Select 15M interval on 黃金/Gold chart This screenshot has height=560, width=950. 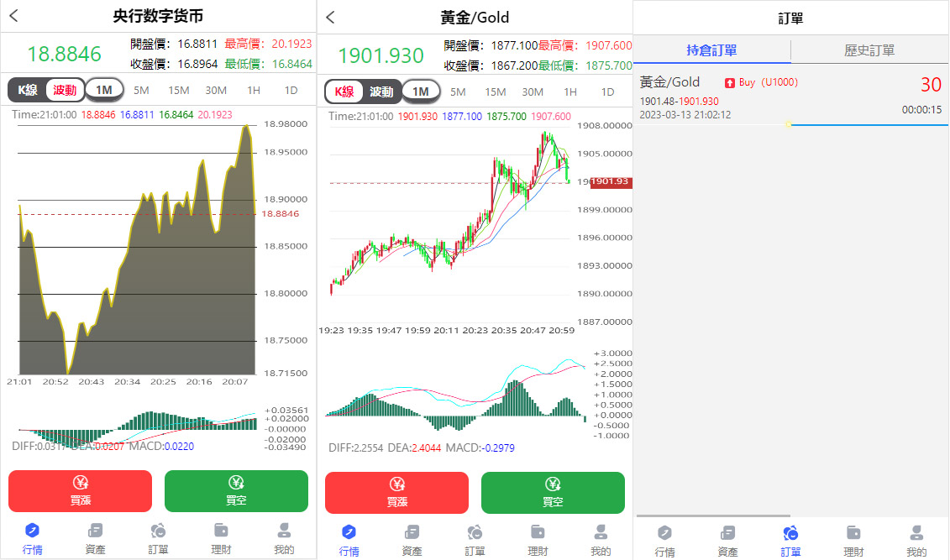[x=496, y=92]
